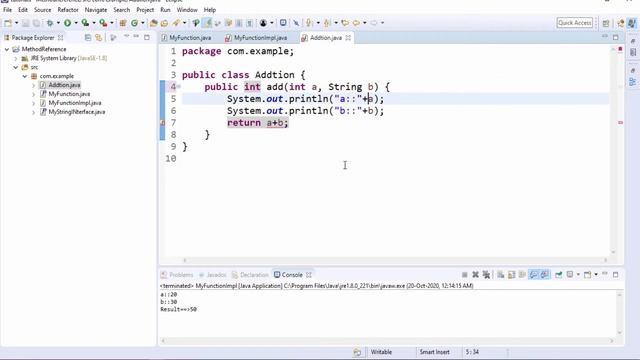Open the File menu
The width and height of the screenshot is (640, 360).
coord(7,10)
